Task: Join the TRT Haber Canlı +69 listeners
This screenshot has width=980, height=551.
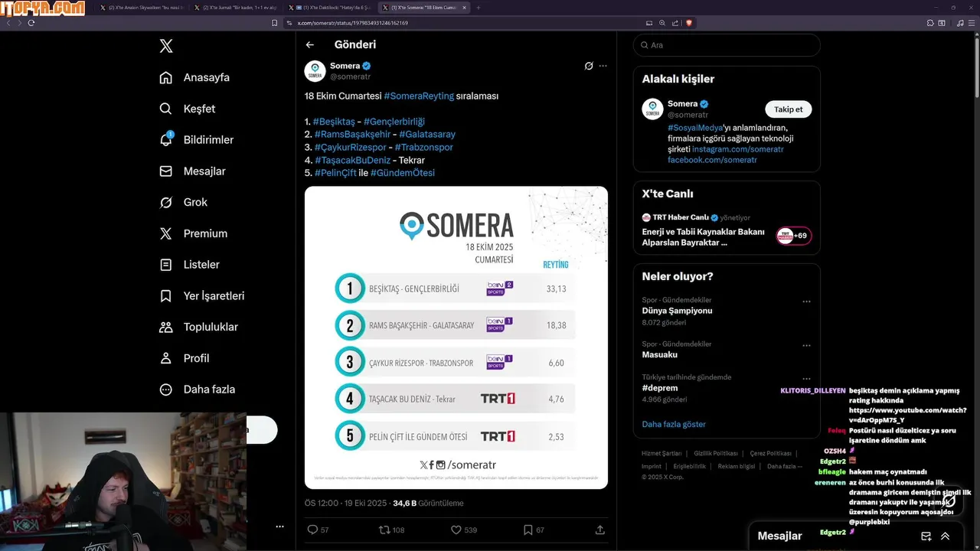Action: tap(794, 236)
